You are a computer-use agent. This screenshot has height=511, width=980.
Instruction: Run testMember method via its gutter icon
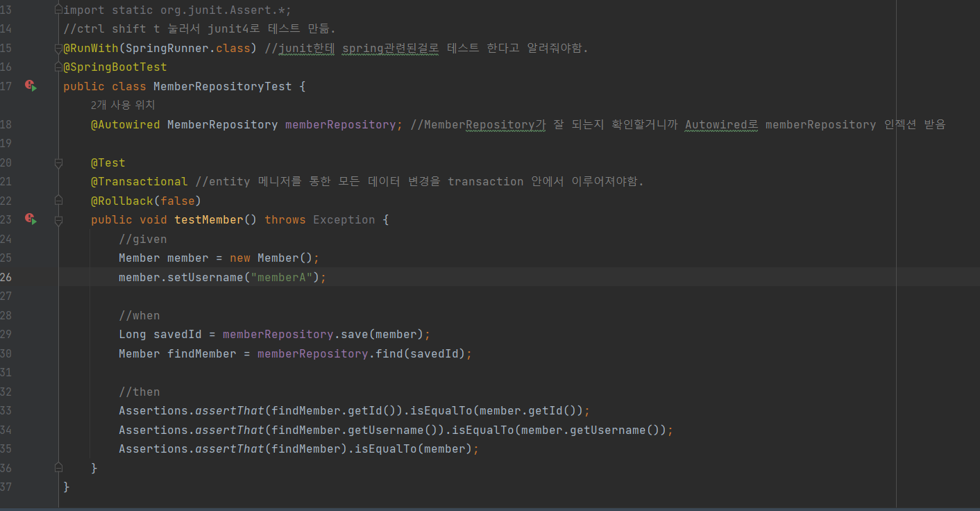click(30, 219)
